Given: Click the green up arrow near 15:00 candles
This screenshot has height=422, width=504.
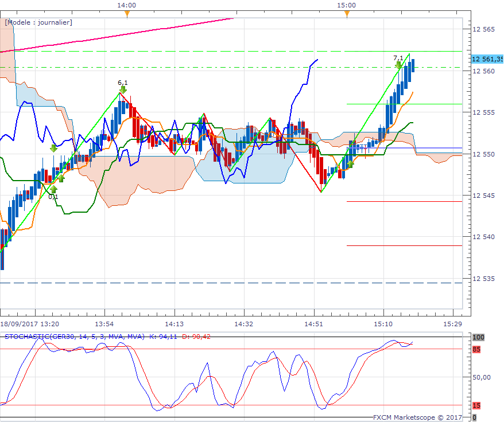Looking at the screenshot, I should 350,164.
